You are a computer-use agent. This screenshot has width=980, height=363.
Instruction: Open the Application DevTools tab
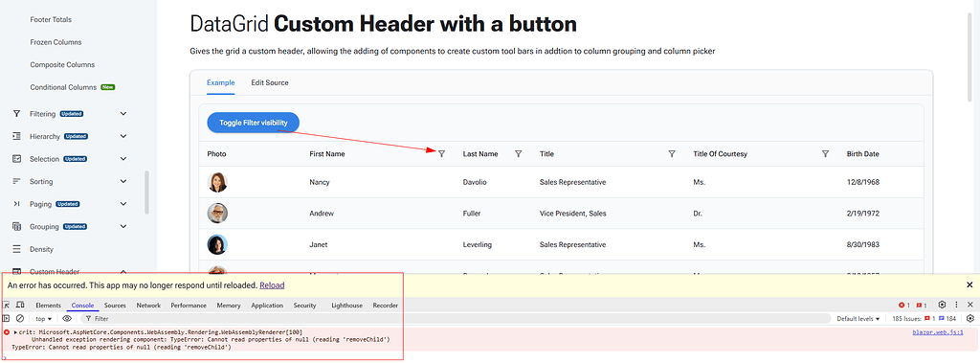[268, 306]
